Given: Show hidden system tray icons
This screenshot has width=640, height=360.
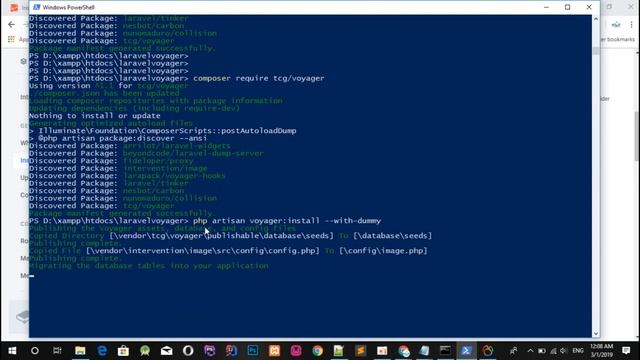Looking at the screenshot, I should point(530,351).
